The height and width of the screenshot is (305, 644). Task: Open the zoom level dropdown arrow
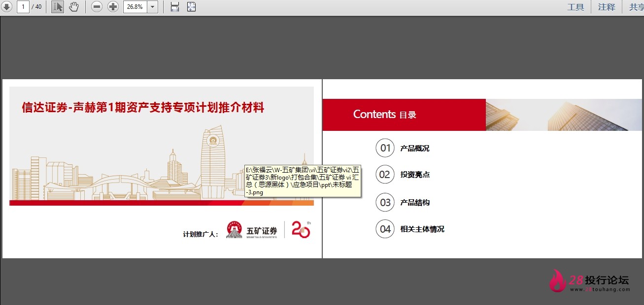tap(152, 7)
